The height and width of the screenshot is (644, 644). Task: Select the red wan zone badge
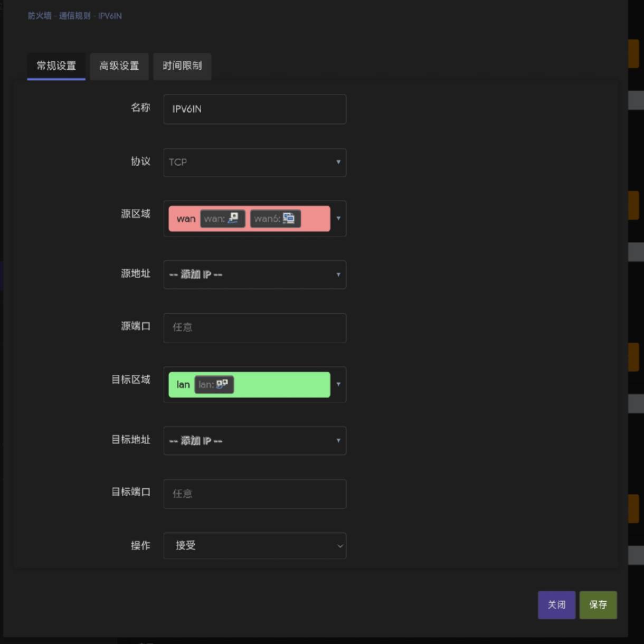[249, 219]
